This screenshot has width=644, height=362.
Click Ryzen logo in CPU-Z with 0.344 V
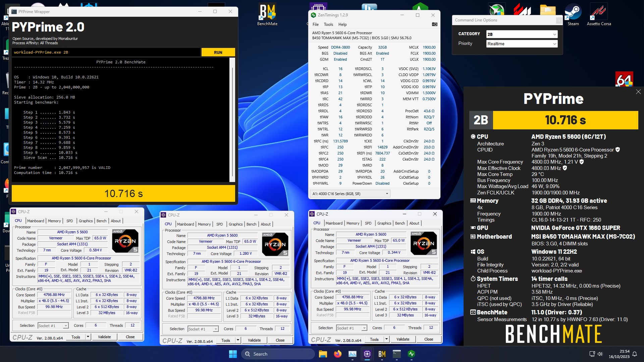[424, 243]
